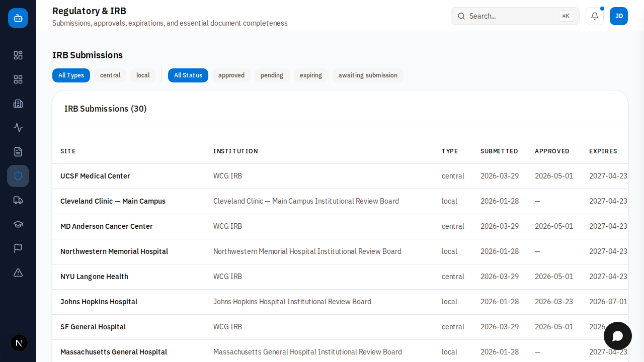Click Johns Hopkins approved date 2026-03-23
644x362 pixels.
(x=554, y=302)
